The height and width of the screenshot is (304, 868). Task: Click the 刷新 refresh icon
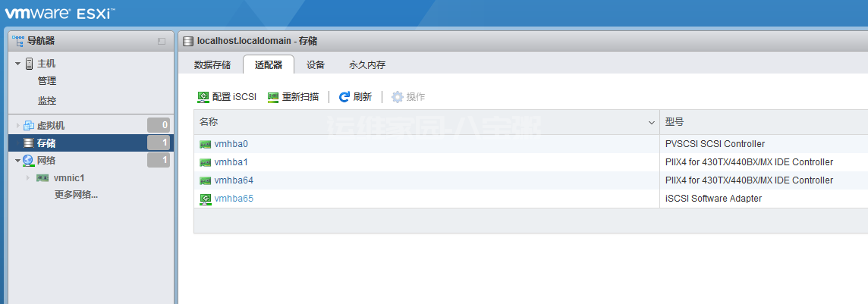click(344, 97)
